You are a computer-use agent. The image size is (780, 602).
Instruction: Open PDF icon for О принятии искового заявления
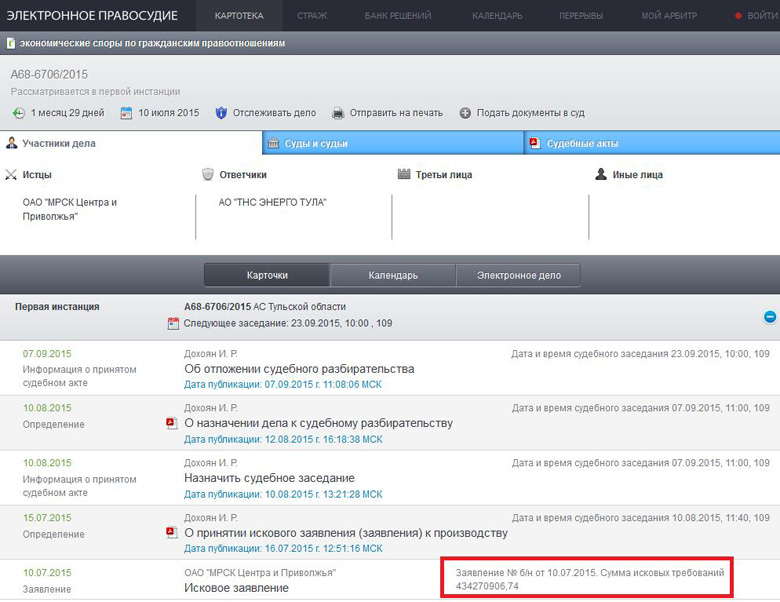171,533
